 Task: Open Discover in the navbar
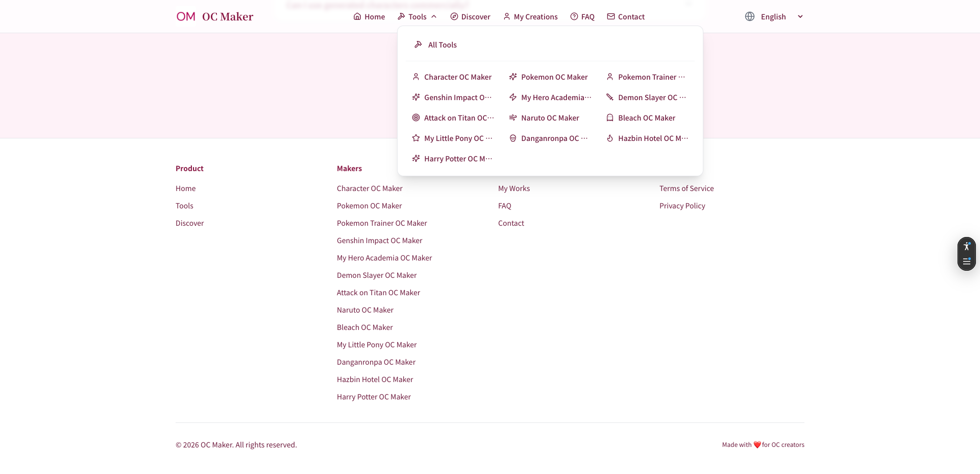click(x=470, y=16)
